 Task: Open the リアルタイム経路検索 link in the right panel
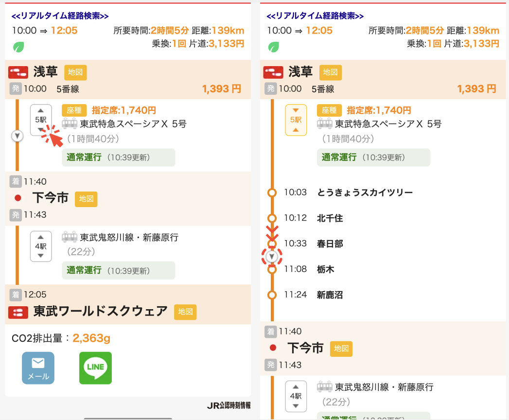tap(315, 16)
